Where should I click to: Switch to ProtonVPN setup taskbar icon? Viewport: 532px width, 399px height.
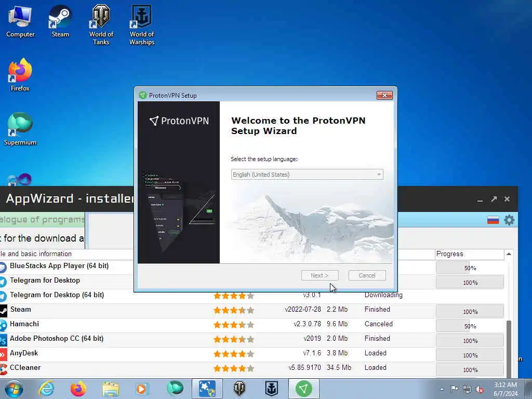point(303,389)
